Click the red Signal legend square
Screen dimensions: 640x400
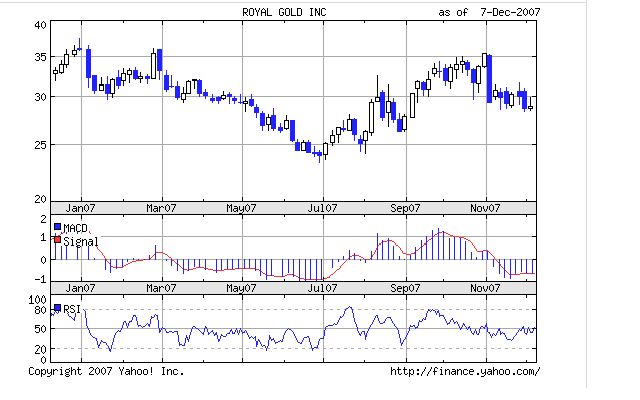[58, 240]
